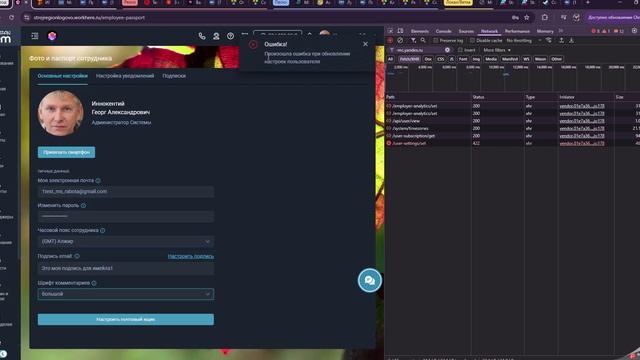The height and width of the screenshot is (360, 640).
Task: Open the Шрифт комментариев font size dropdown
Action: pos(126,294)
